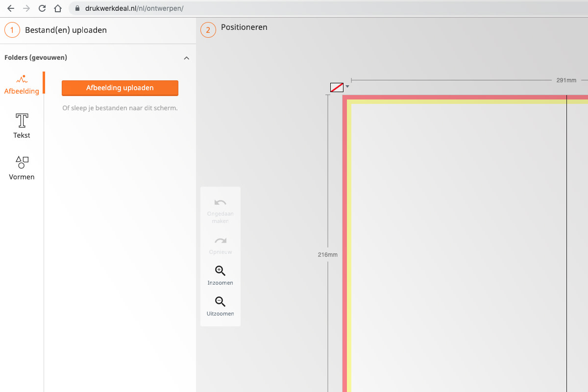Click the 291mm width label
The height and width of the screenshot is (392, 588).
point(566,80)
